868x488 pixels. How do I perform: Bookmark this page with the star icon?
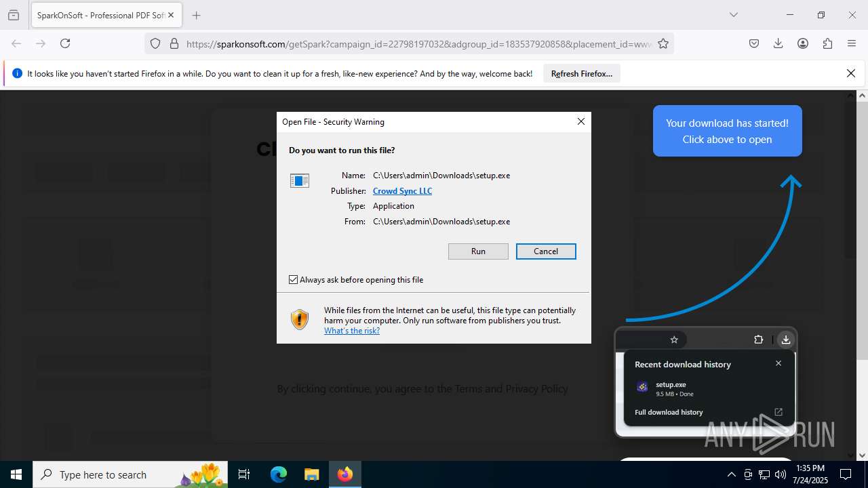pos(663,43)
